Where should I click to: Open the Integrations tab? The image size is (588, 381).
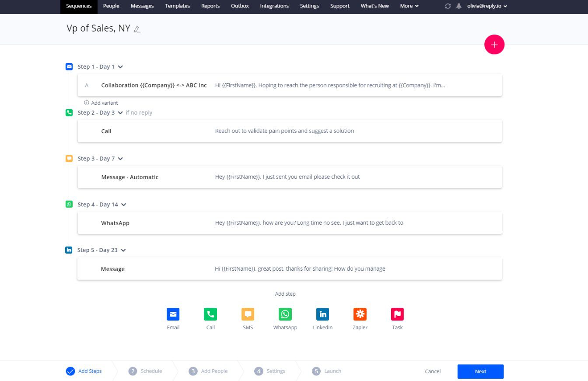tap(274, 6)
